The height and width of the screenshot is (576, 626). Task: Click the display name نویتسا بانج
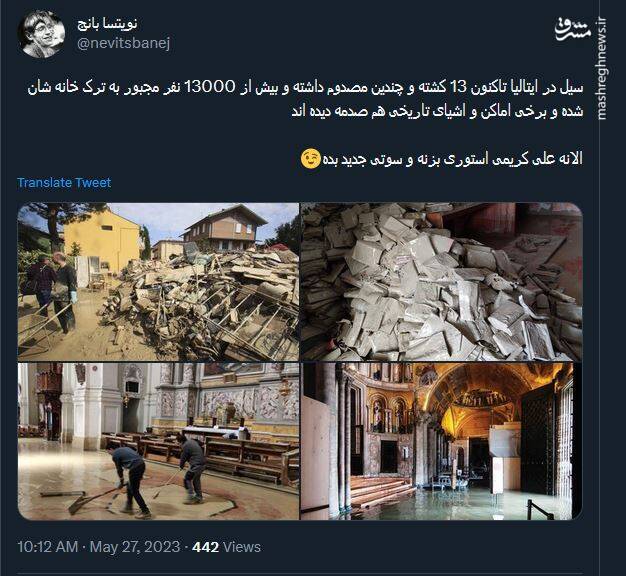tap(107, 24)
